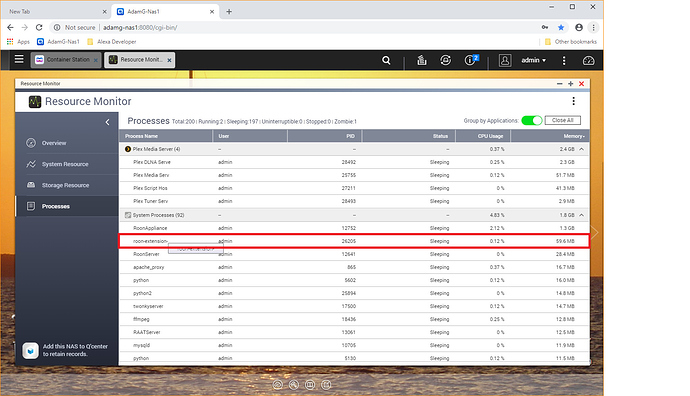Select the RAATServer process row
This screenshot has width=690, height=396.
tap(354, 332)
